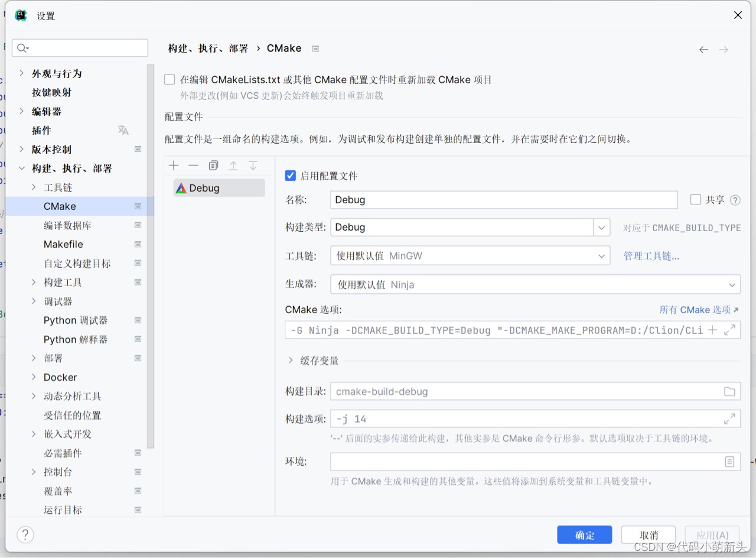The height and width of the screenshot is (558, 756).
Task: Expand 外观与行为 tree node
Action: (x=22, y=73)
